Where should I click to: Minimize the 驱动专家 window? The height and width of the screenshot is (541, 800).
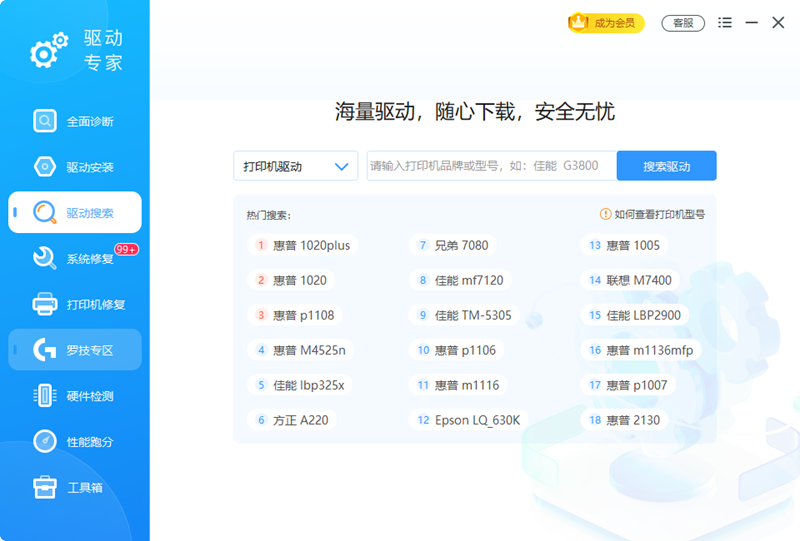[751, 22]
